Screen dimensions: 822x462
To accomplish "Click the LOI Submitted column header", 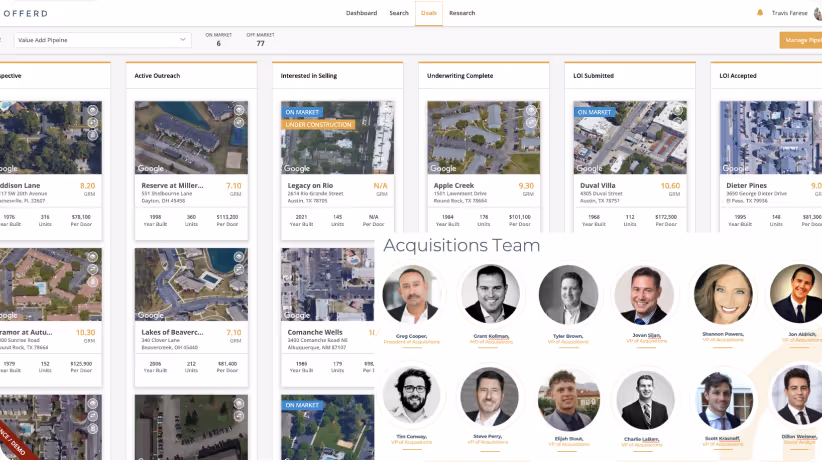I will [593, 76].
